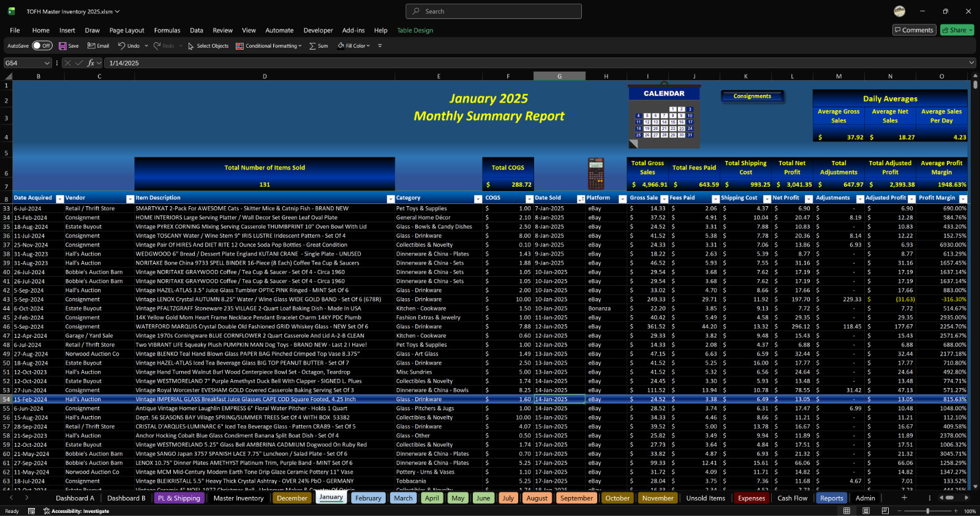Click the zoom slider handle
This screenshot has width=980, height=516.
(928, 511)
